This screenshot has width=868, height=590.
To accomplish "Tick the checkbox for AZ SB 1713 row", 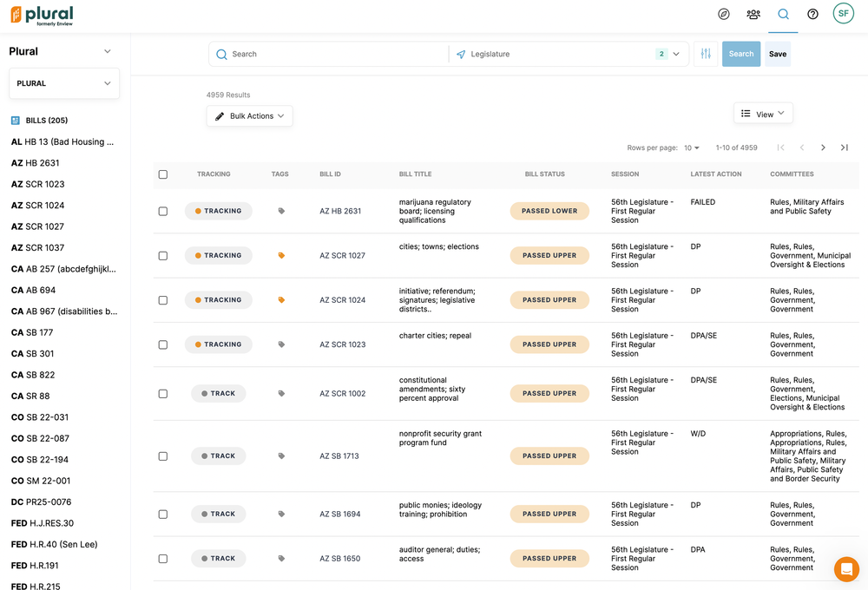I will [x=163, y=456].
